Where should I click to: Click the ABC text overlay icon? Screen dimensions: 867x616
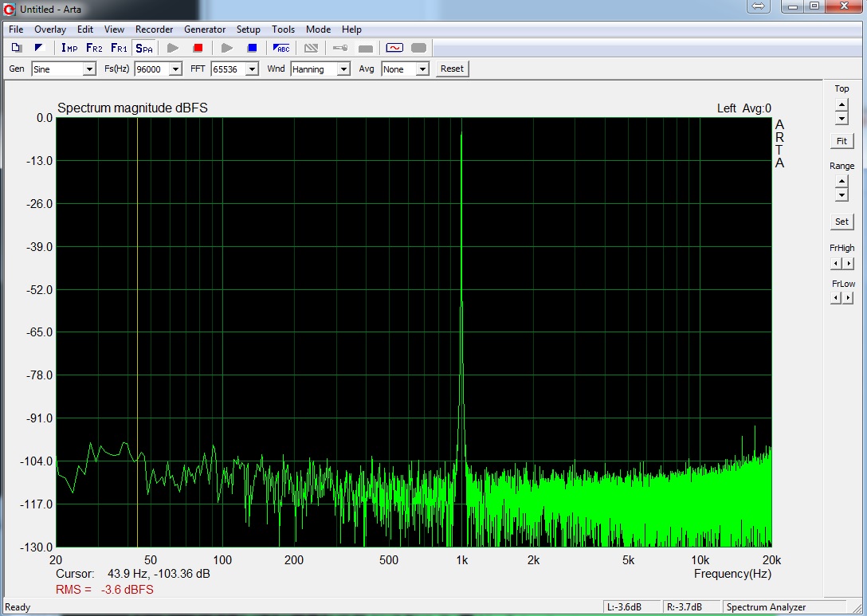[281, 48]
